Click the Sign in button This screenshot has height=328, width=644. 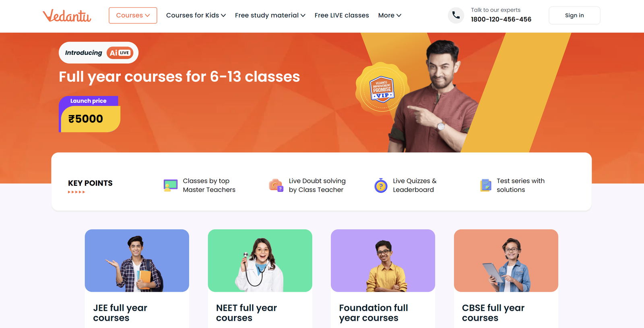[574, 15]
